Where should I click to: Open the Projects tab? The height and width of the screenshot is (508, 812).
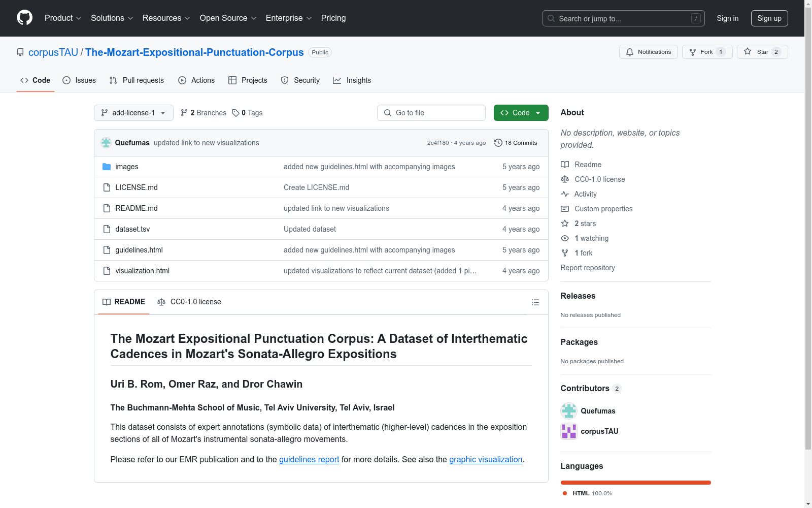248,80
